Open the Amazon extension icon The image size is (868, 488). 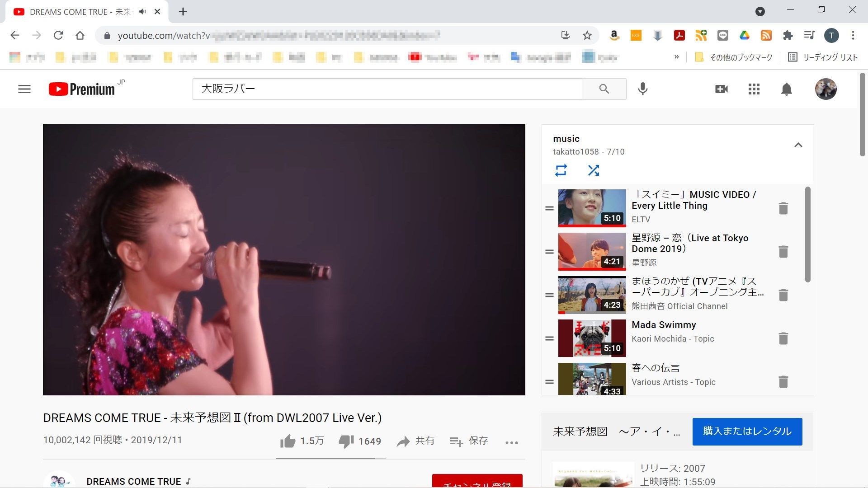[x=614, y=35]
